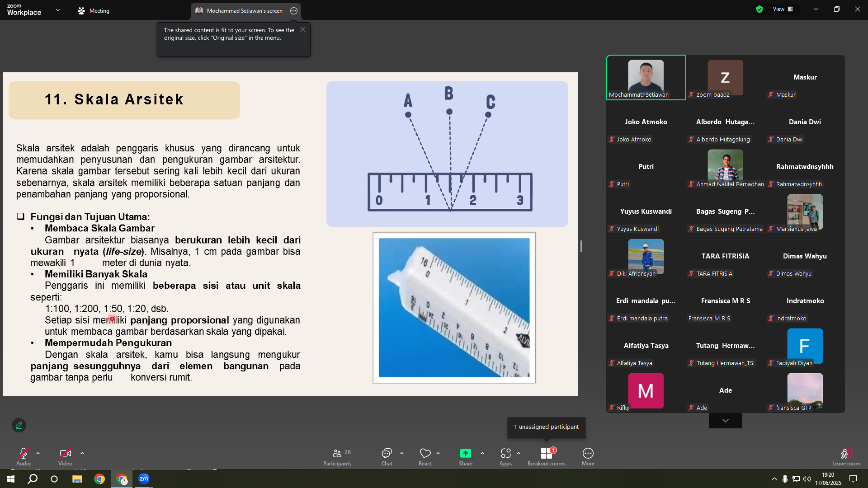868x488 pixels.
Task: Click the 1 unassigned participant tooltip
Action: [547, 427]
